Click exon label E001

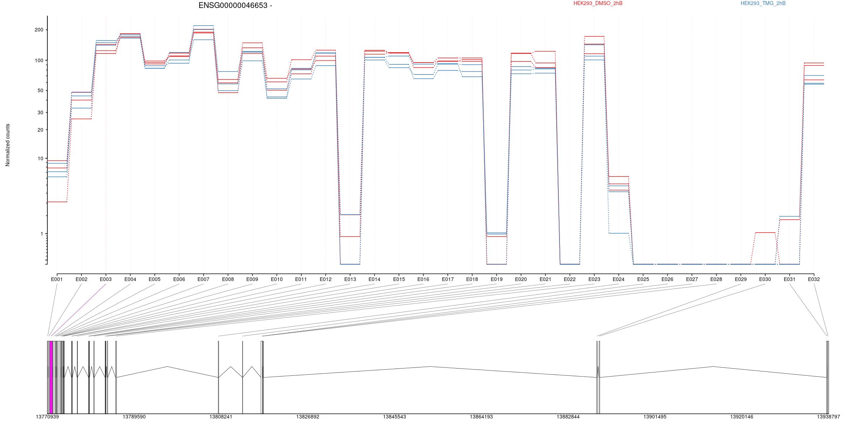click(x=57, y=279)
